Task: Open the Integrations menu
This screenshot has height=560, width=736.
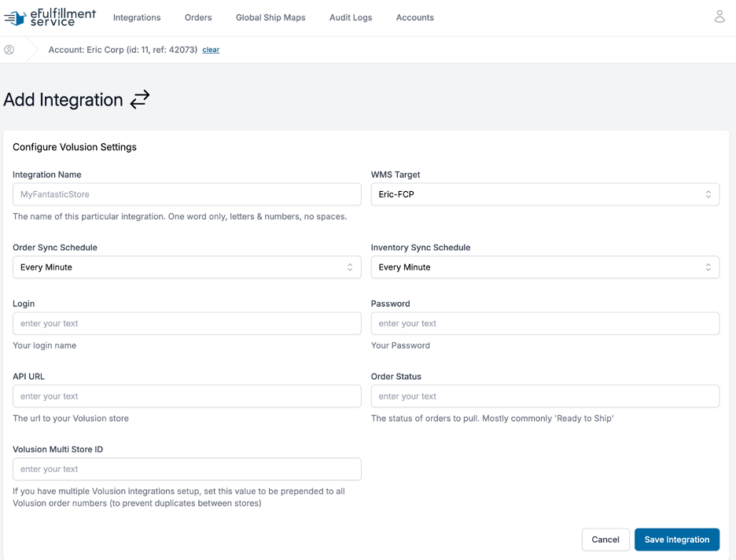Action: pos(137,17)
